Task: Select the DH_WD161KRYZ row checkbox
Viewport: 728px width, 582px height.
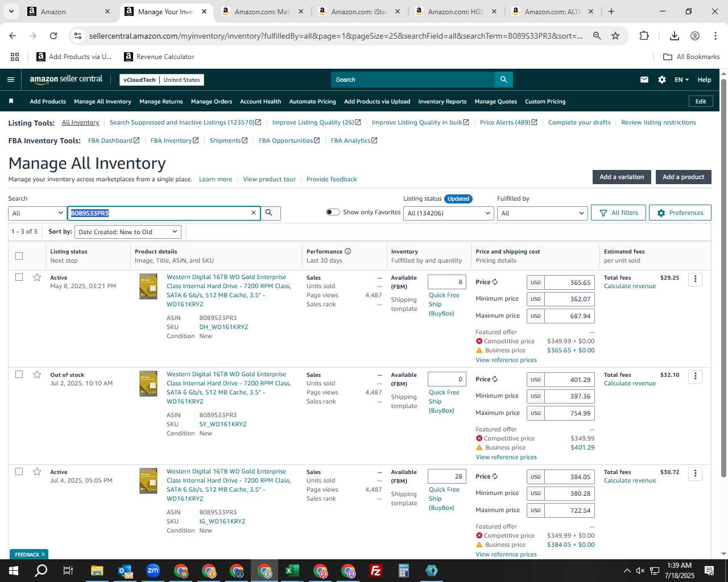Action: tap(19, 277)
